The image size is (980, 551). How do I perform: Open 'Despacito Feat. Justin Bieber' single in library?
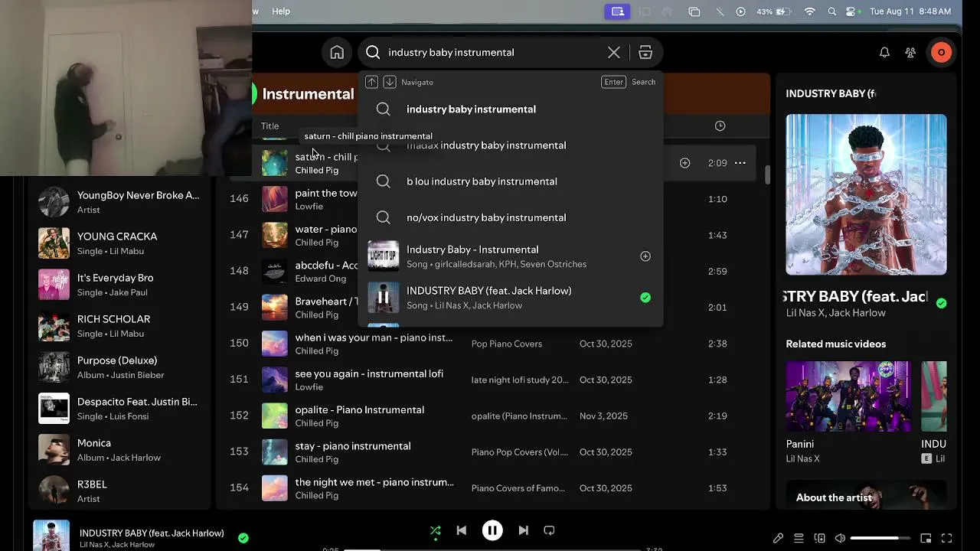coord(119,409)
